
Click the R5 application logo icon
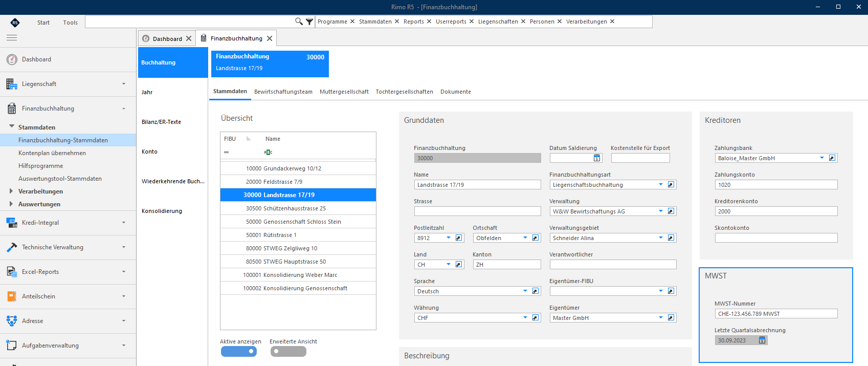pos(15,22)
